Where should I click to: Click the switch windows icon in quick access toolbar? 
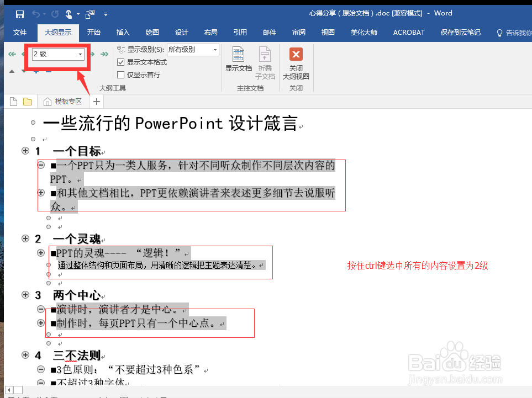[x=90, y=14]
